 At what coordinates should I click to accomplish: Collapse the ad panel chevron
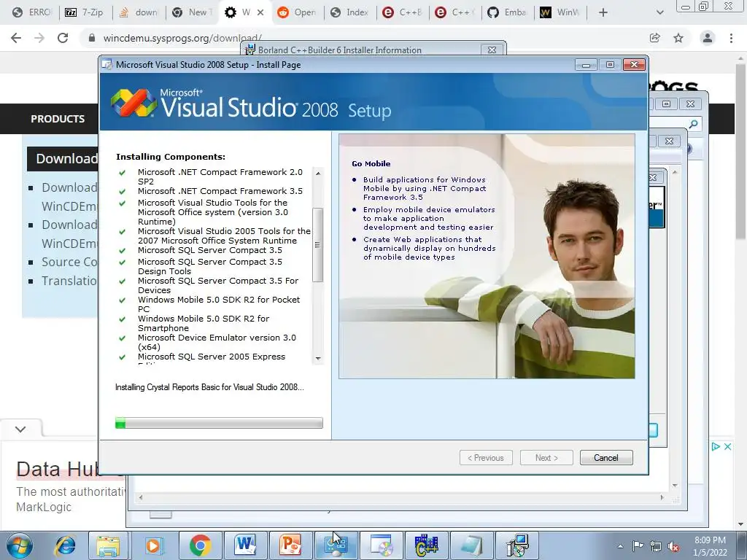point(20,429)
